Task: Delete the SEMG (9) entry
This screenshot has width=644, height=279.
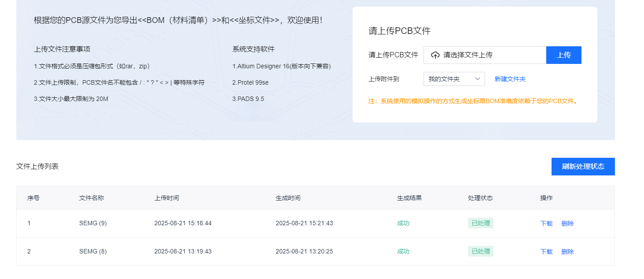Action: 567,223
